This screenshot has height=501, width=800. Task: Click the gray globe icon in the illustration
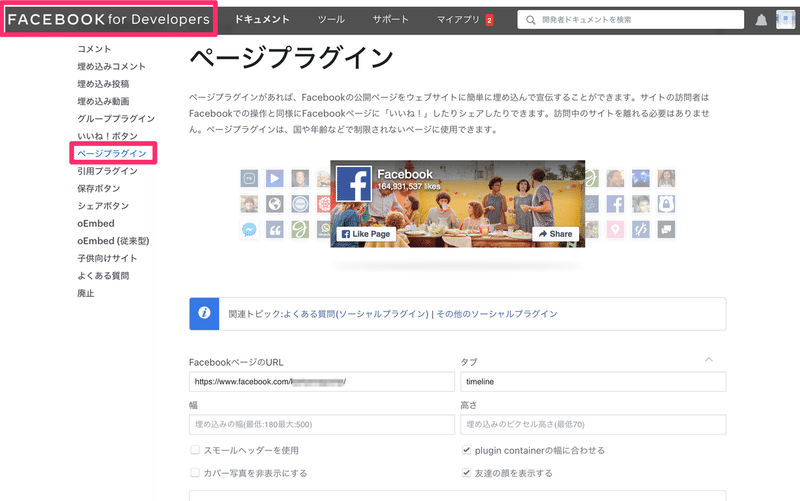(274, 204)
